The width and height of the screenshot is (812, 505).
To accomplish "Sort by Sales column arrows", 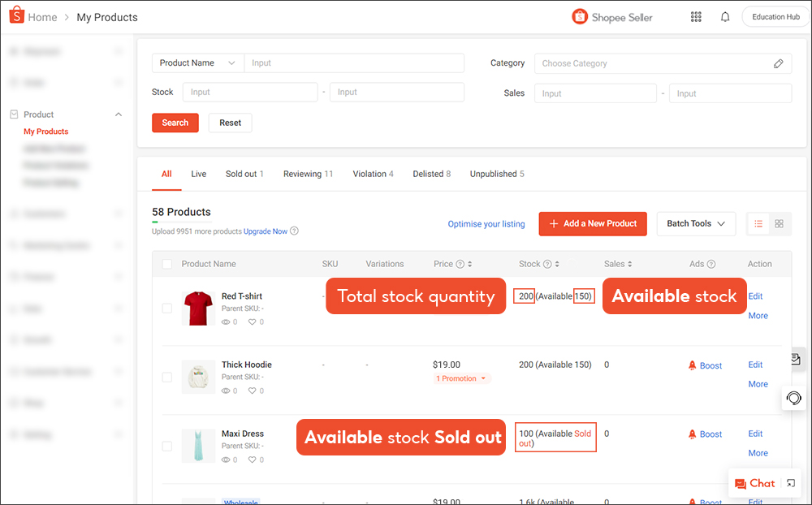I will point(630,264).
